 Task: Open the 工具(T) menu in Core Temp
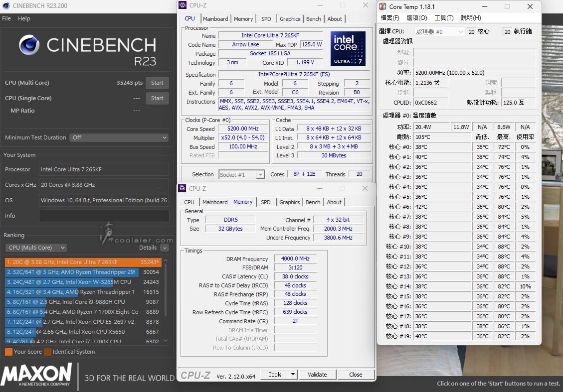pyautogui.click(x=444, y=18)
